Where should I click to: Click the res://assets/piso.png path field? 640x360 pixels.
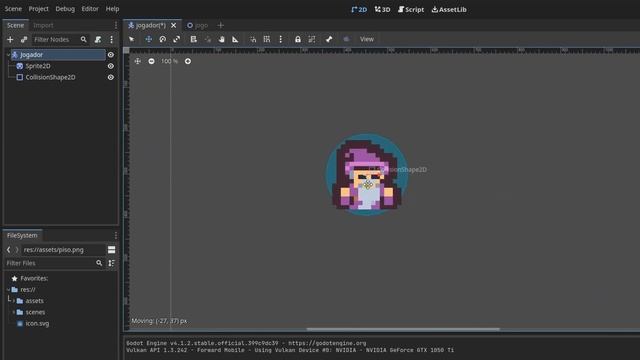[63, 249]
